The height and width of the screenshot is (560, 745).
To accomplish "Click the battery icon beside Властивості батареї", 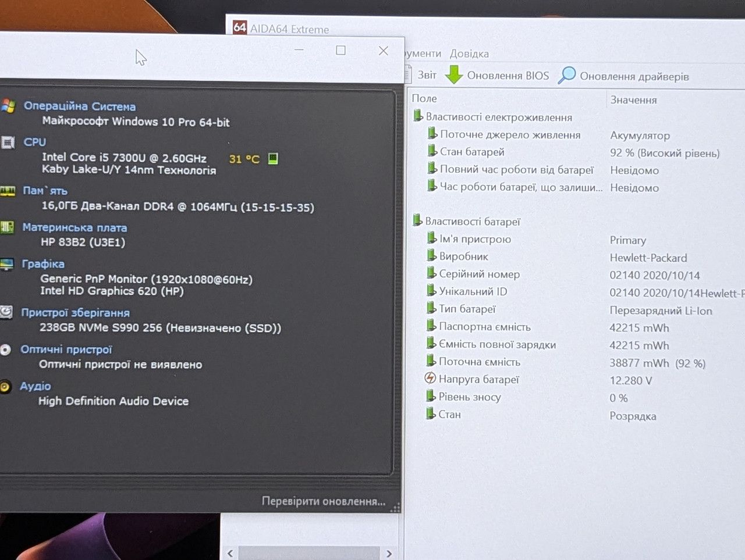I will (x=417, y=220).
